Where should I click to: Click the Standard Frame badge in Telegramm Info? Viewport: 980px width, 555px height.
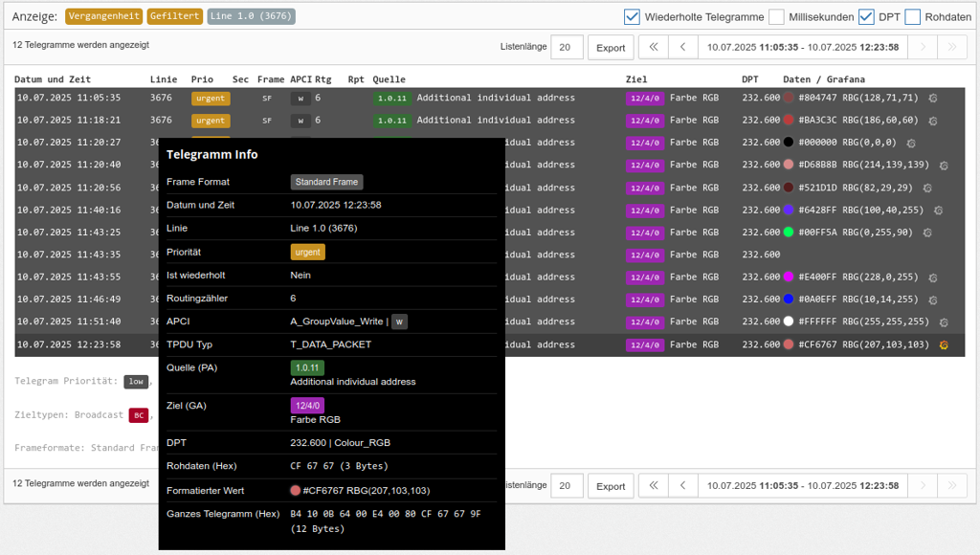pos(327,182)
